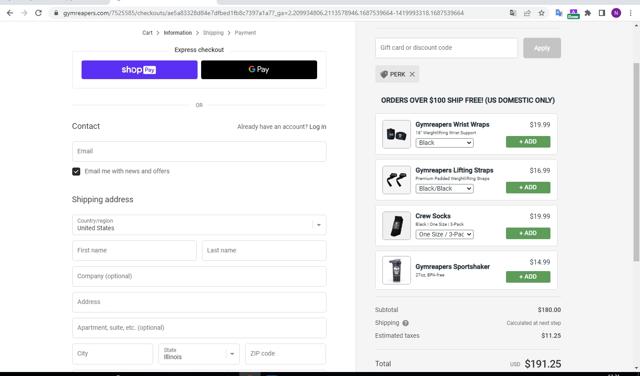Viewport: 640px width, 376px height.
Task: Add Gymreapers Lifting Straps to order
Action: coord(528,187)
